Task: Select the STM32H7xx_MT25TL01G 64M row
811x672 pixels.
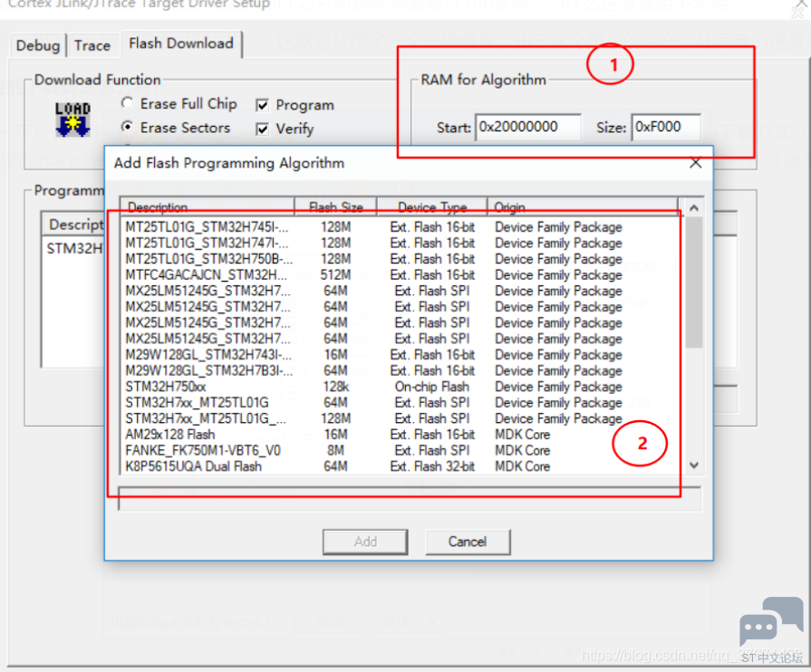Action: point(401,403)
